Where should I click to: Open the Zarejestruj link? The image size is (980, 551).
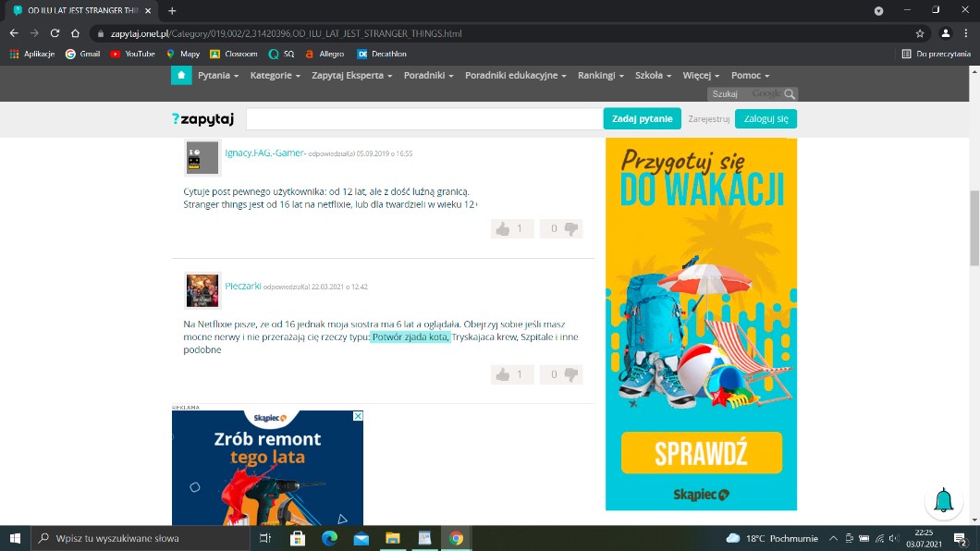coord(708,119)
